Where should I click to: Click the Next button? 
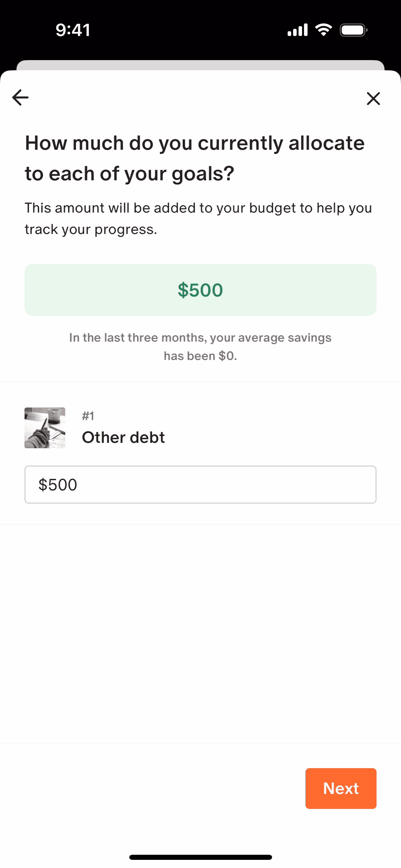(341, 788)
